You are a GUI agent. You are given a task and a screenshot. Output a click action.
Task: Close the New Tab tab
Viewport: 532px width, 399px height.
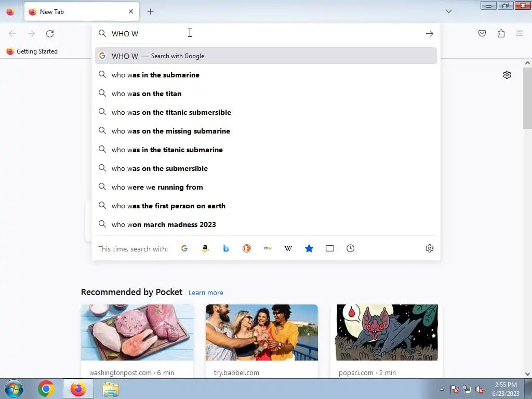pyautogui.click(x=131, y=11)
